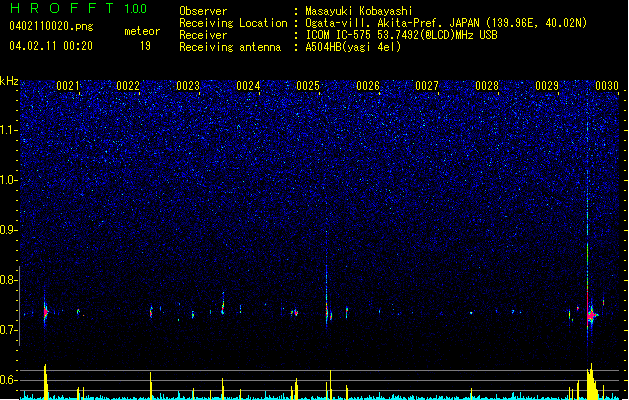Click the 0027 time marker
The width and height of the screenshot is (629, 400).
click(427, 86)
